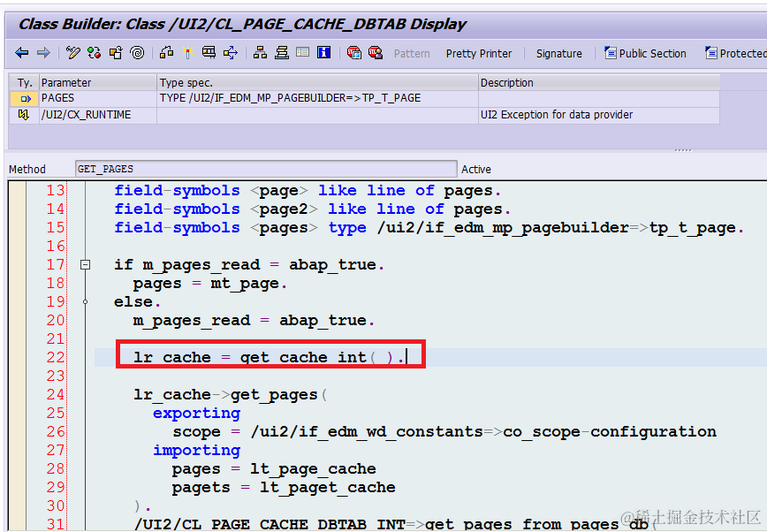Click the Pattern button
Viewport: 767px width, 532px height.
coord(412,53)
